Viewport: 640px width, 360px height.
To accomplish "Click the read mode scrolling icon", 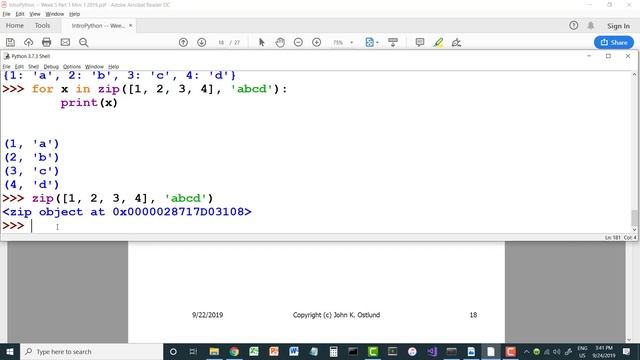I will click(x=393, y=42).
